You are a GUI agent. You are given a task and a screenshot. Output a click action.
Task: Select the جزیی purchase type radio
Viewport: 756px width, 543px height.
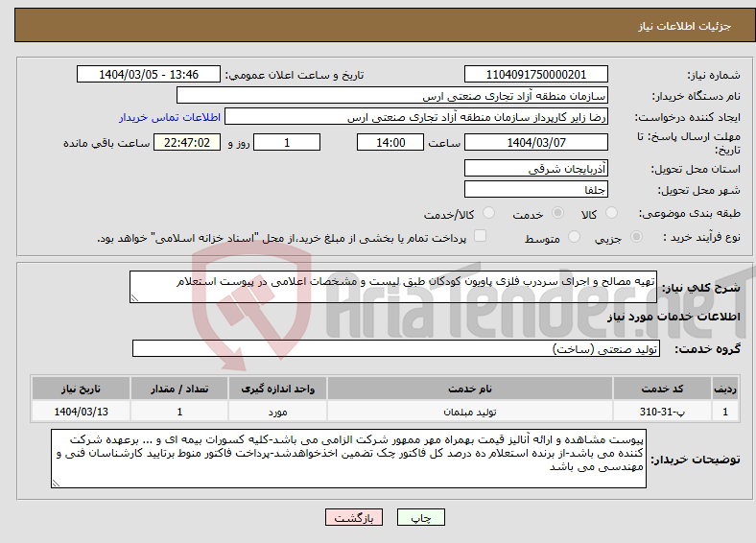[x=636, y=236]
